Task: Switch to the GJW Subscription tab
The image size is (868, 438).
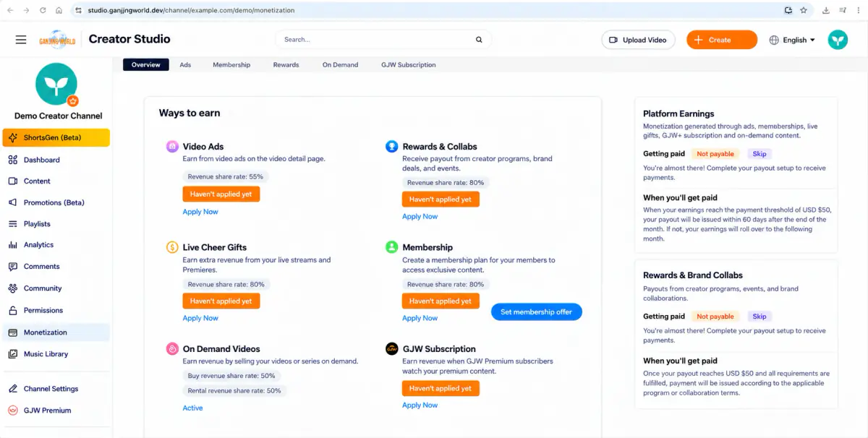Action: (408, 64)
